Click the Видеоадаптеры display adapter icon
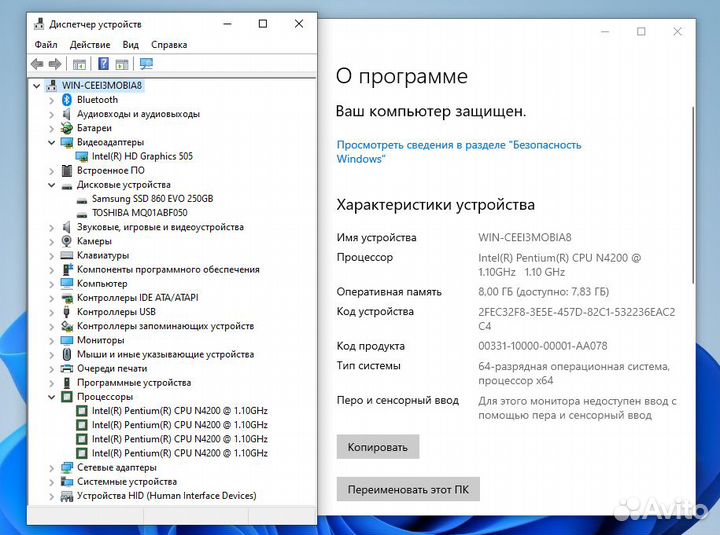Image resolution: width=720 pixels, height=535 pixels. [67, 142]
